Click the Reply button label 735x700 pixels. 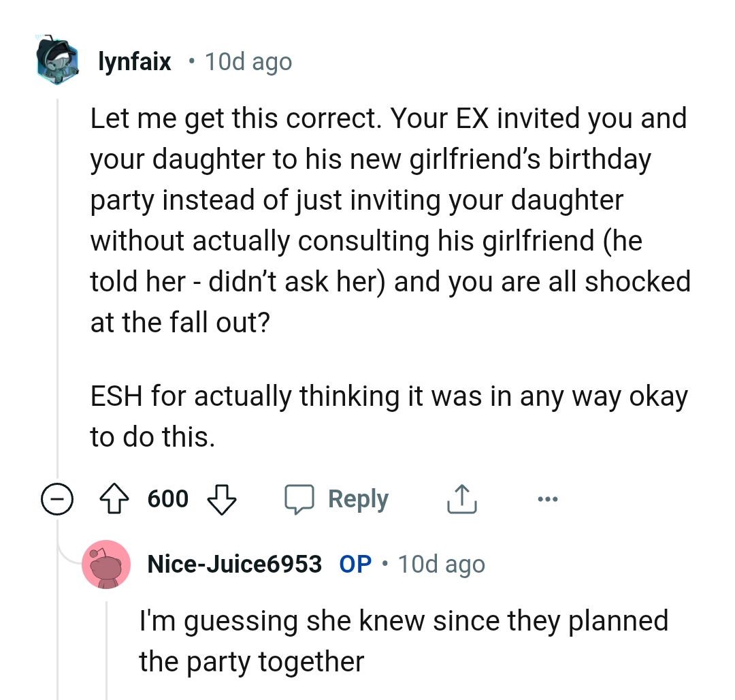point(359,498)
